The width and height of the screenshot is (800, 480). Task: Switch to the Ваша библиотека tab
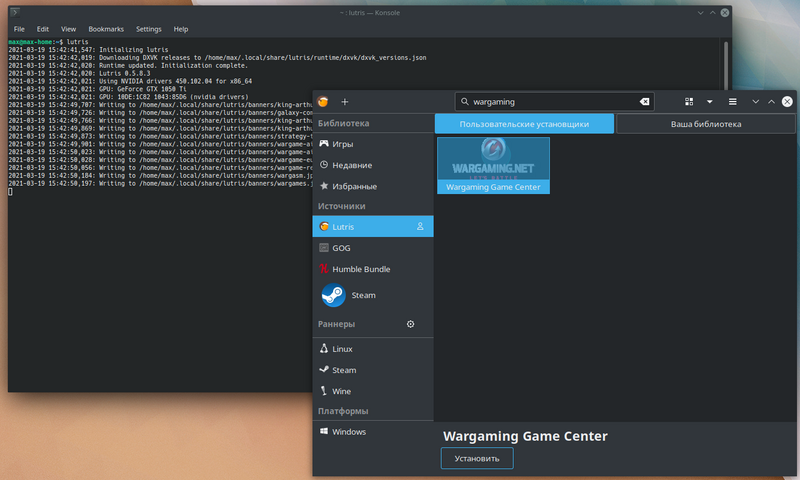[706, 124]
